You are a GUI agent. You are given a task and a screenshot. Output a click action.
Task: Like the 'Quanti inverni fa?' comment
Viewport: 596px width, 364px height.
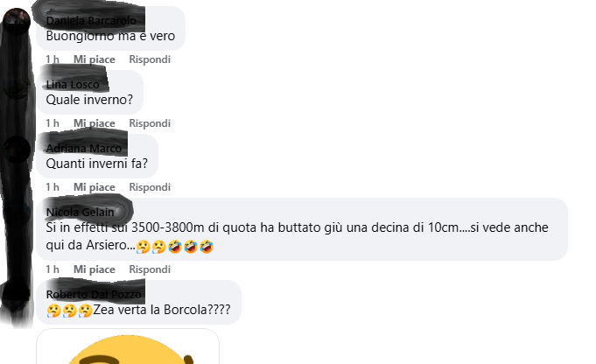click(94, 187)
